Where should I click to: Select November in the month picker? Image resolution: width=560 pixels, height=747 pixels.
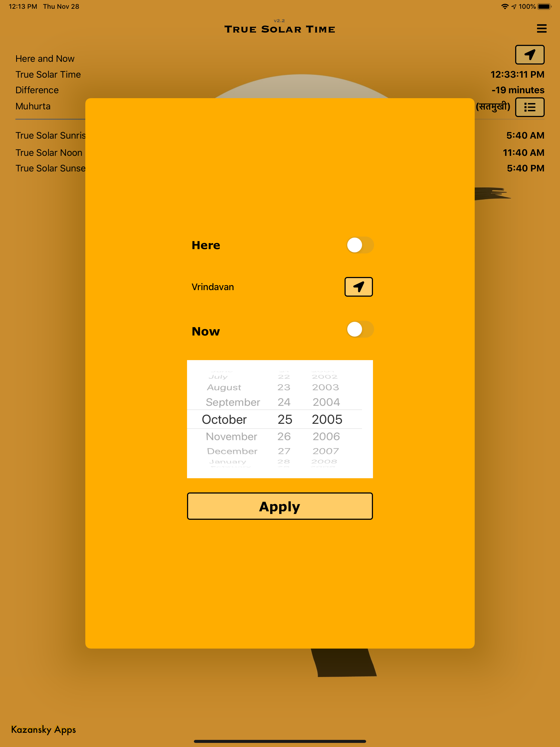231,437
